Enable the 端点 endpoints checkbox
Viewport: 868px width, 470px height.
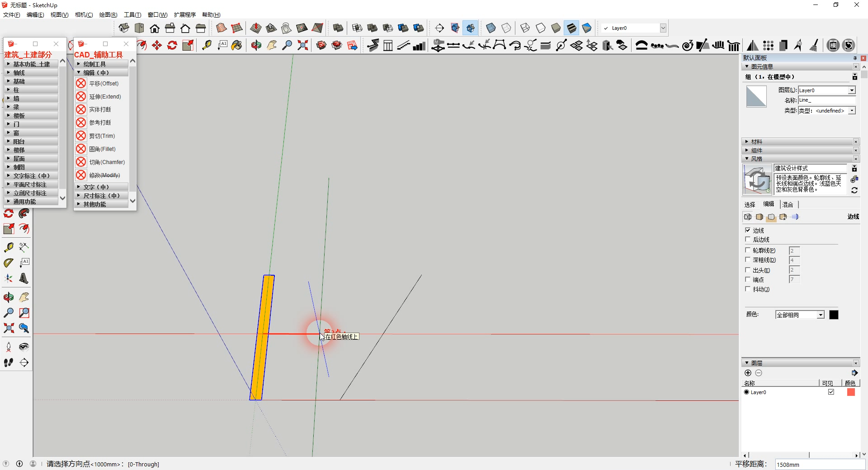pyautogui.click(x=748, y=279)
